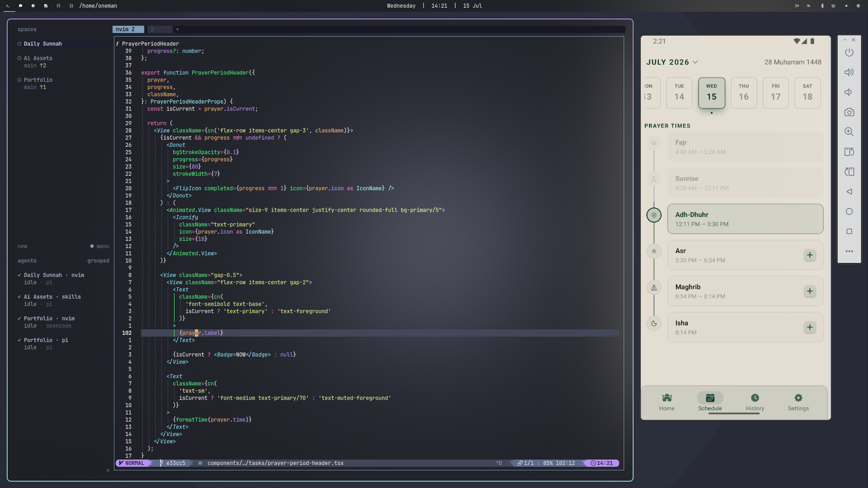
Task: Click the emulator power button icon
Action: click(849, 52)
